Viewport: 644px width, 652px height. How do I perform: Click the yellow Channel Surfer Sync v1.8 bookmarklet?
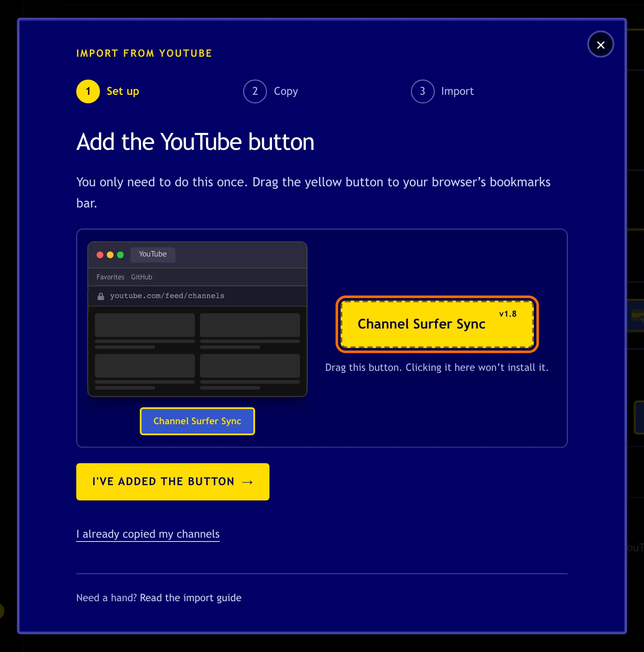(x=437, y=324)
